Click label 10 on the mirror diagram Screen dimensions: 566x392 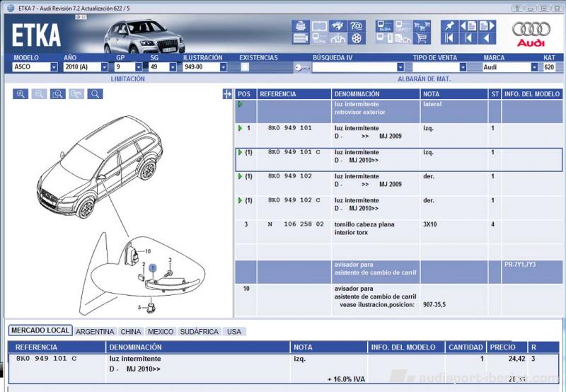point(148,251)
